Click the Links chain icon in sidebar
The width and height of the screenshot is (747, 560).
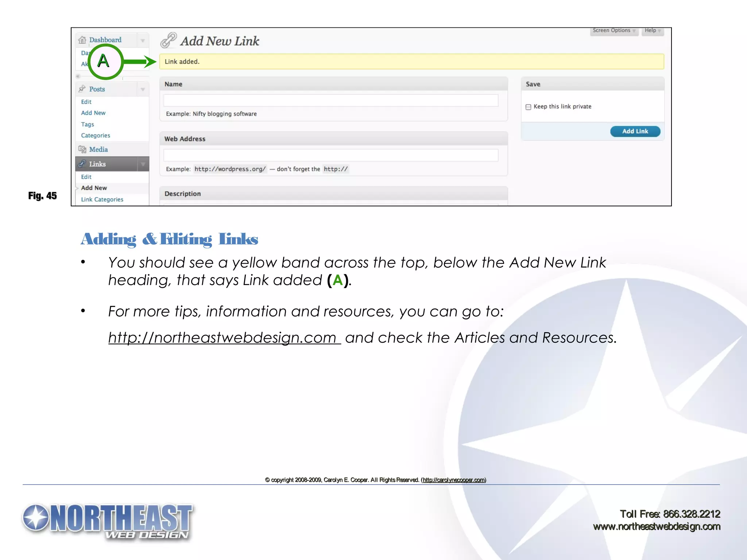click(x=82, y=164)
